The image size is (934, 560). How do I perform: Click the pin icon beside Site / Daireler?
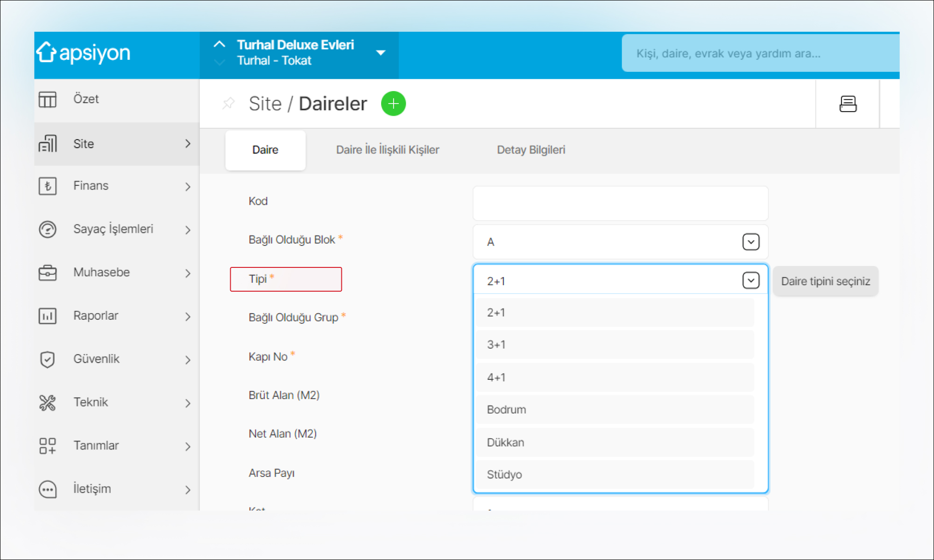228,103
